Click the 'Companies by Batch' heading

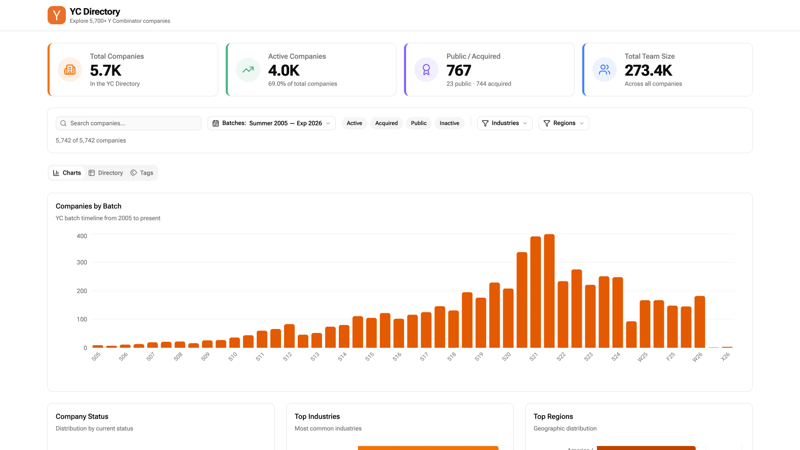point(88,206)
